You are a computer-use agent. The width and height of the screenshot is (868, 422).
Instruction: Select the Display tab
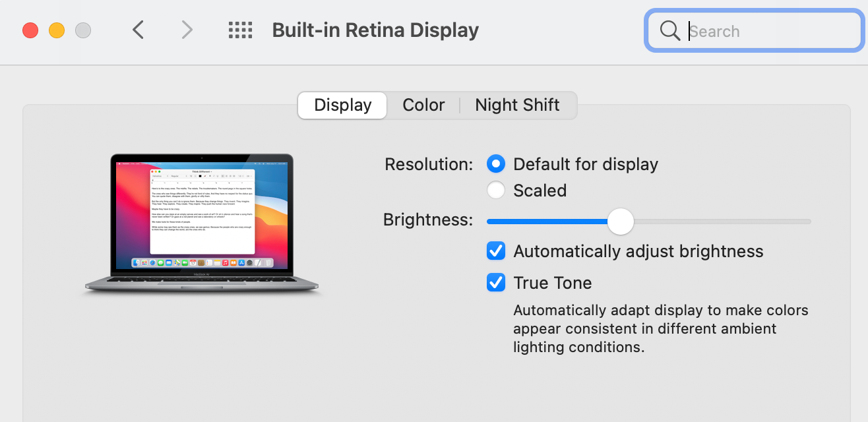coord(342,105)
